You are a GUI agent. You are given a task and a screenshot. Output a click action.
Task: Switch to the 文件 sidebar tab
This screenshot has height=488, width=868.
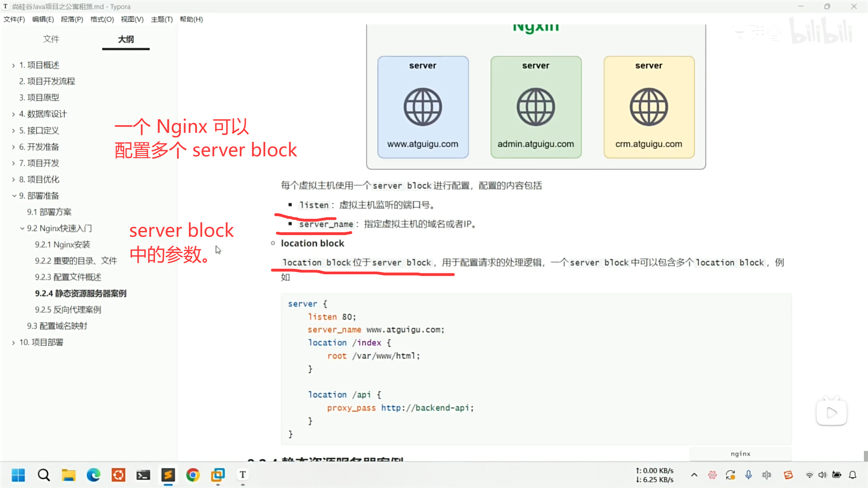pyautogui.click(x=51, y=39)
